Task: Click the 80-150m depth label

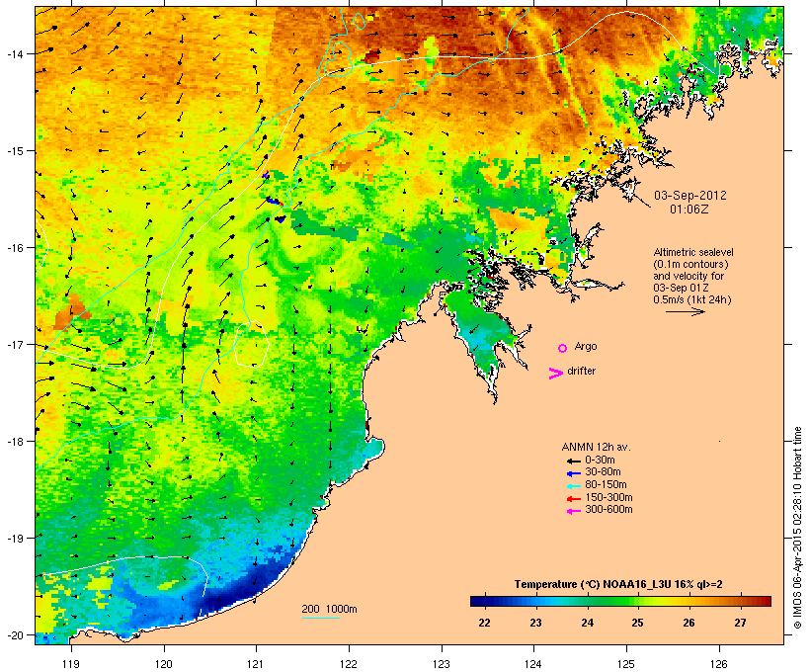Action: pyautogui.click(x=606, y=485)
